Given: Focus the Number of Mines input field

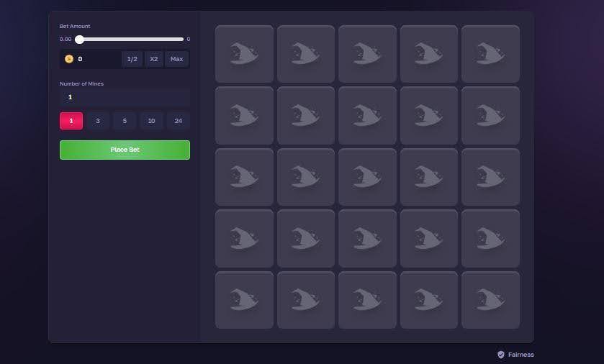Looking at the screenshot, I should click(125, 97).
